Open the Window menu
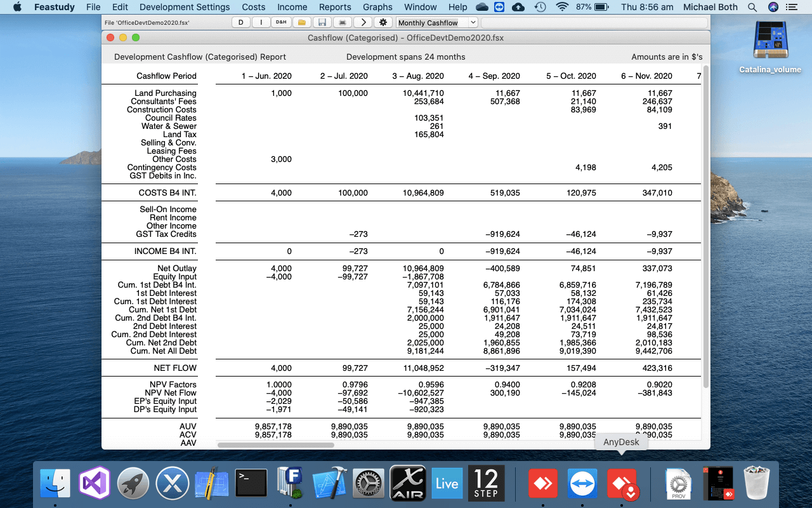This screenshot has width=812, height=508. [421, 7]
